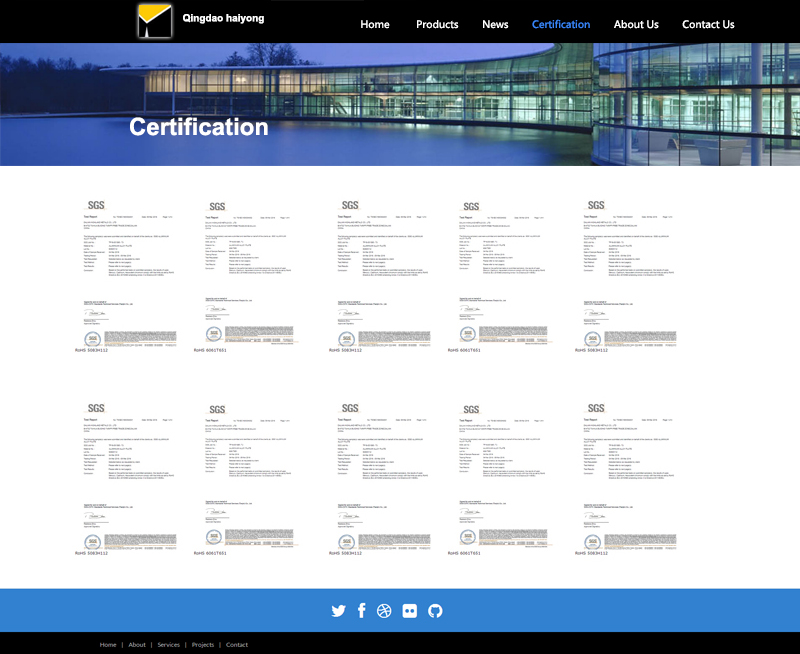This screenshot has width=800, height=654.
Task: Click the Contact link in bottom footer
Action: tap(237, 645)
